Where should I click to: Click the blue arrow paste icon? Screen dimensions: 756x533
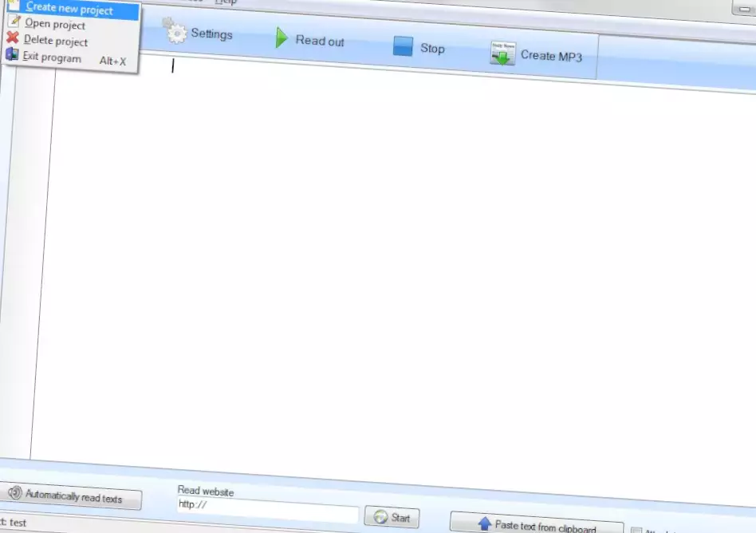point(484,523)
